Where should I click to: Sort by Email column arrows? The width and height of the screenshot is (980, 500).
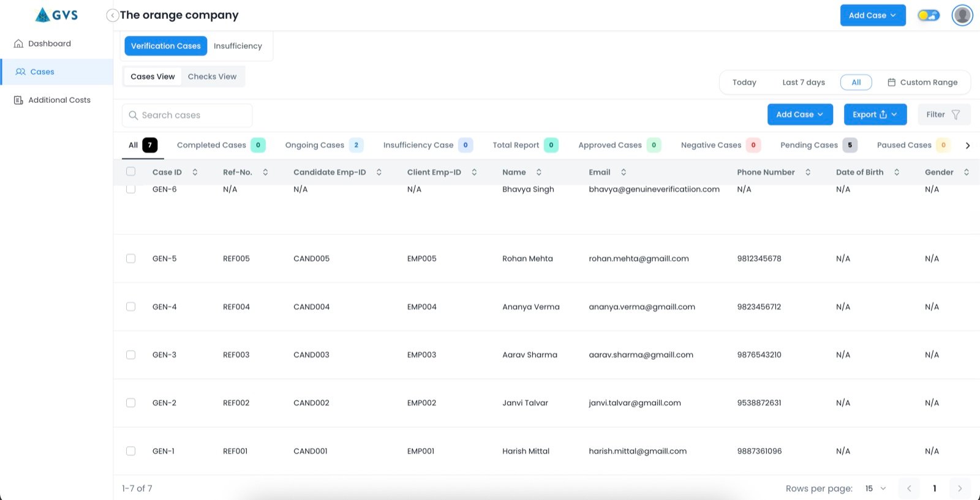click(x=624, y=172)
